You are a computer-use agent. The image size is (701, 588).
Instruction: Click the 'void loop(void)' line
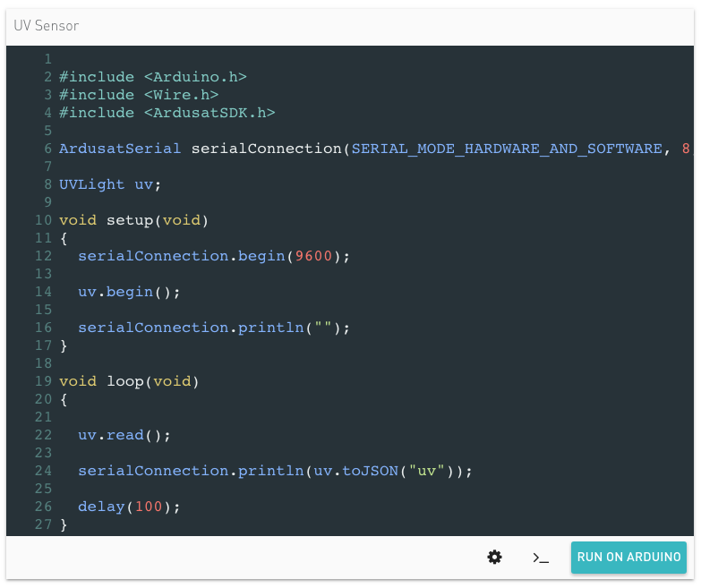coord(129,381)
